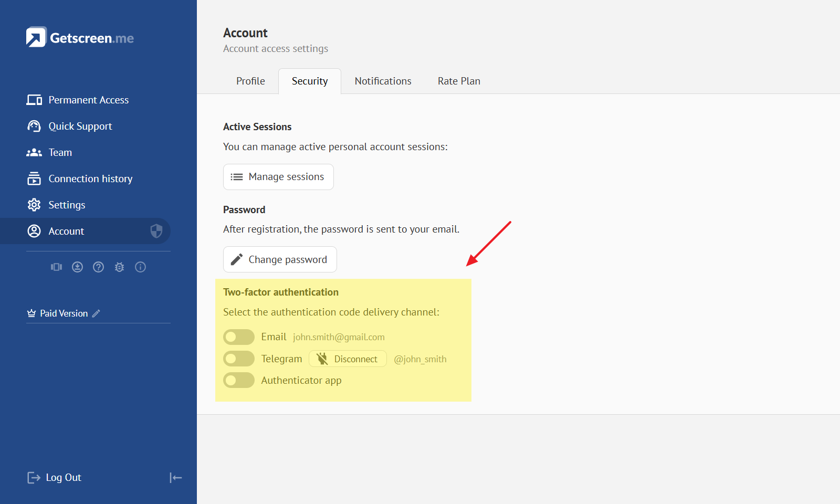Switch to the Profile tab
Viewport: 840px width, 504px height.
pyautogui.click(x=250, y=81)
